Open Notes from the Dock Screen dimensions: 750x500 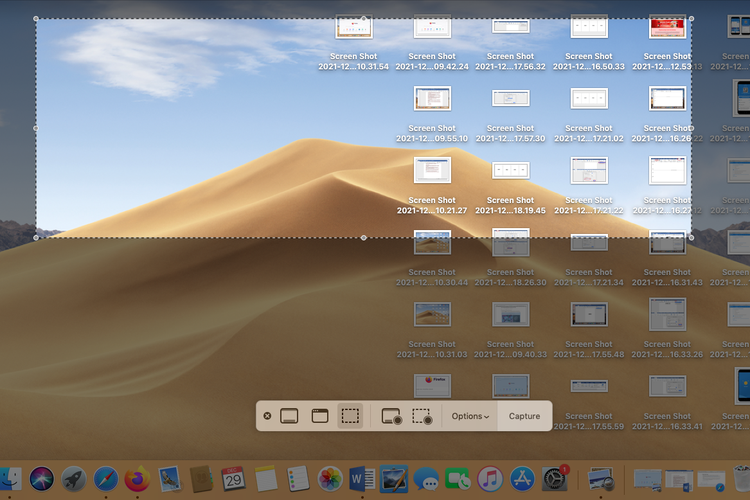click(265, 478)
